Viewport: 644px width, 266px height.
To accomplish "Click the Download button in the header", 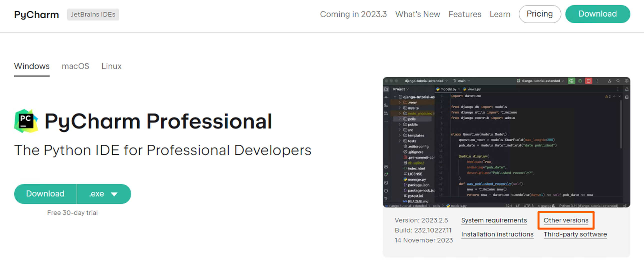I will point(597,14).
